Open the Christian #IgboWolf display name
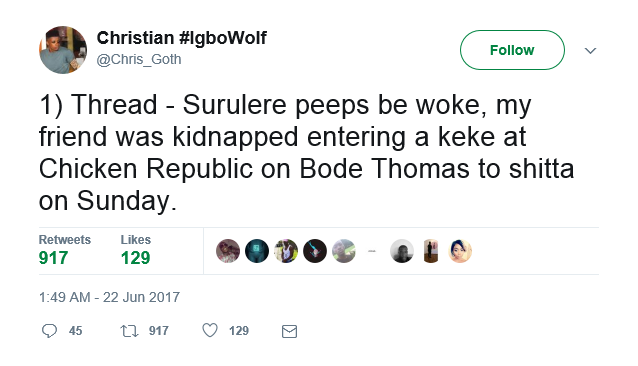This screenshot has height=366, width=638. pos(181,38)
